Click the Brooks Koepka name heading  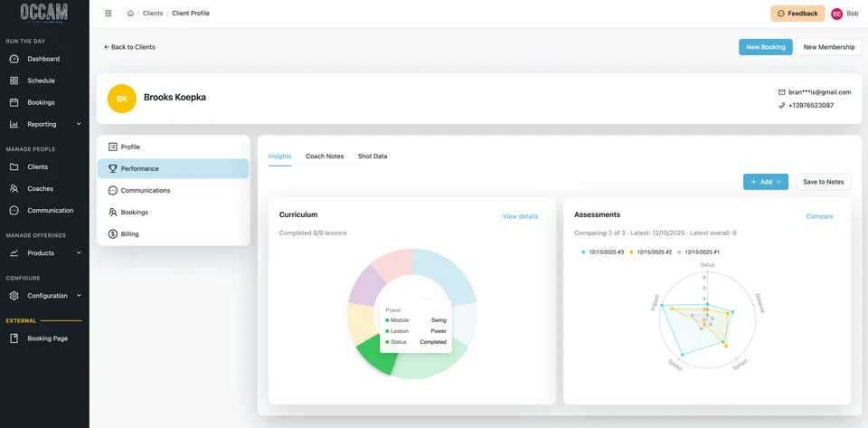click(175, 98)
